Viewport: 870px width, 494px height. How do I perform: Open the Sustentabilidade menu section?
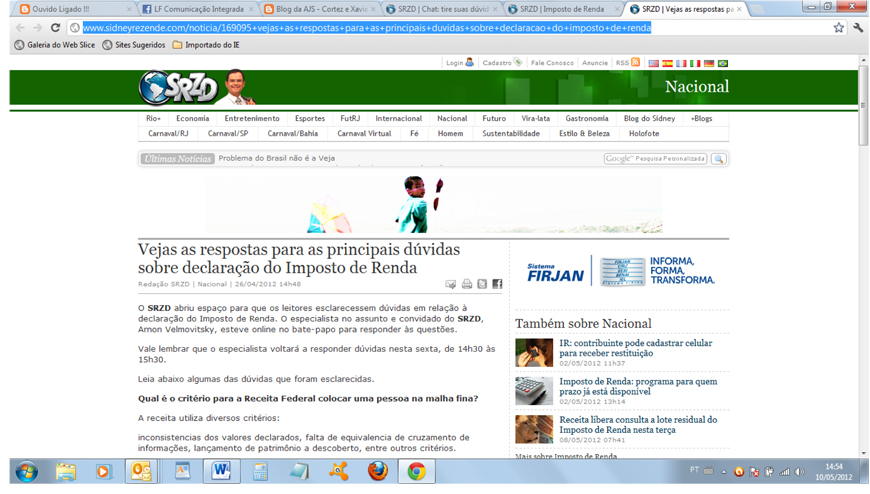[x=510, y=133]
